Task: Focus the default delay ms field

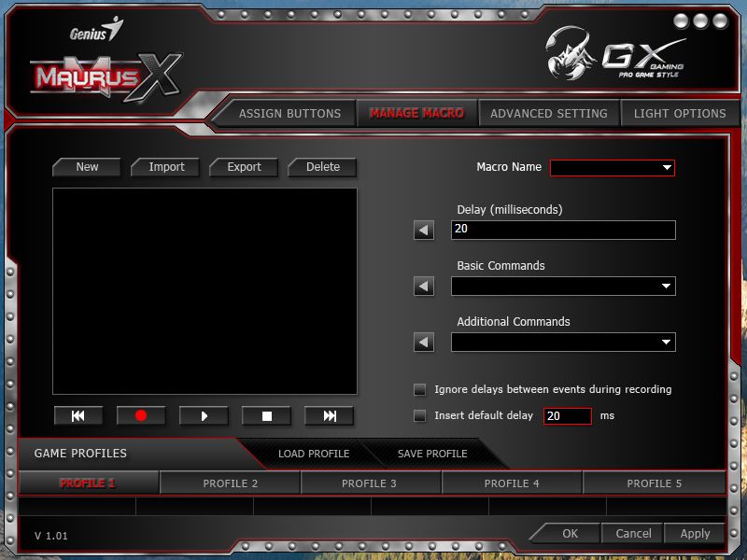Action: click(x=568, y=415)
